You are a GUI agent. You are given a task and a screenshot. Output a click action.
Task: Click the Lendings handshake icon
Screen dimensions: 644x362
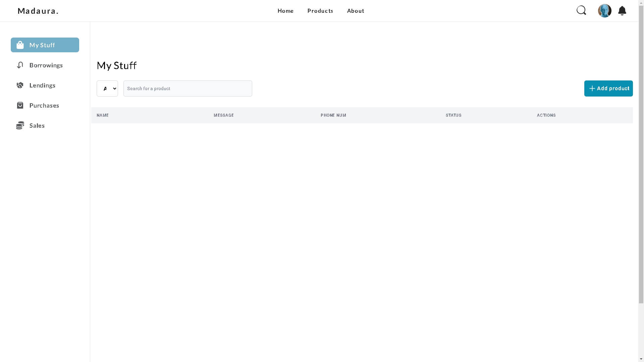20,85
